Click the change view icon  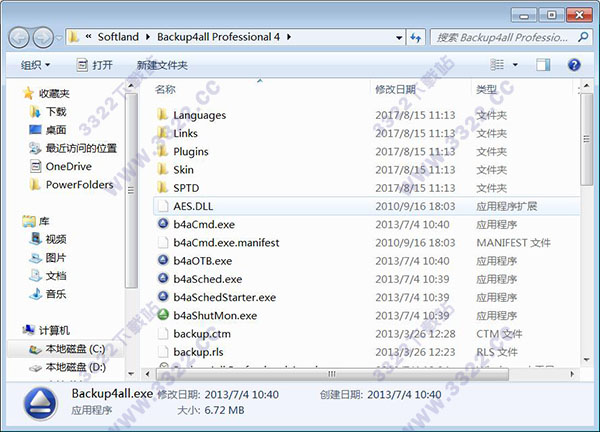coord(497,65)
